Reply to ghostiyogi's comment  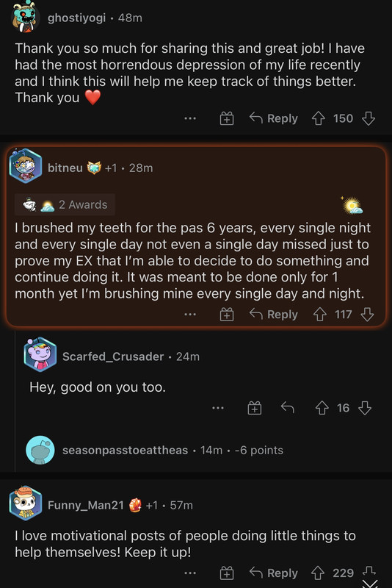[x=274, y=118]
